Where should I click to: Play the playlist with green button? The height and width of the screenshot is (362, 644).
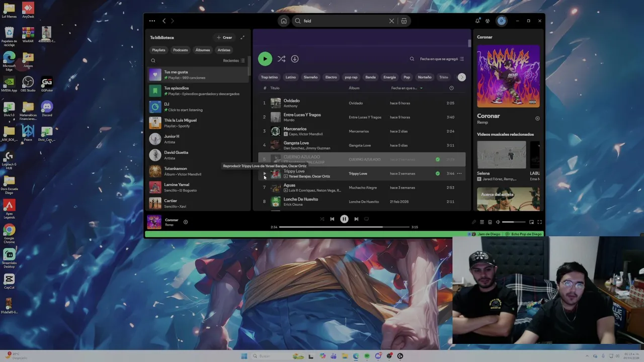(x=265, y=59)
